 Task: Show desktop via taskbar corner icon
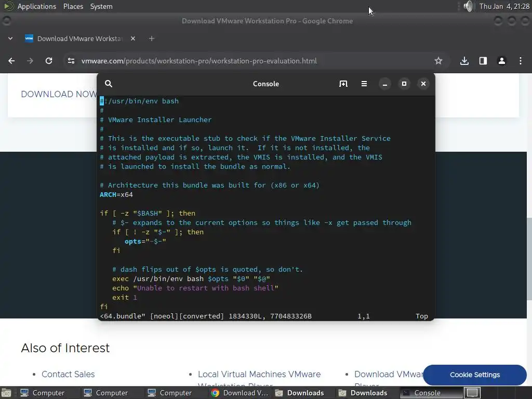(6, 393)
